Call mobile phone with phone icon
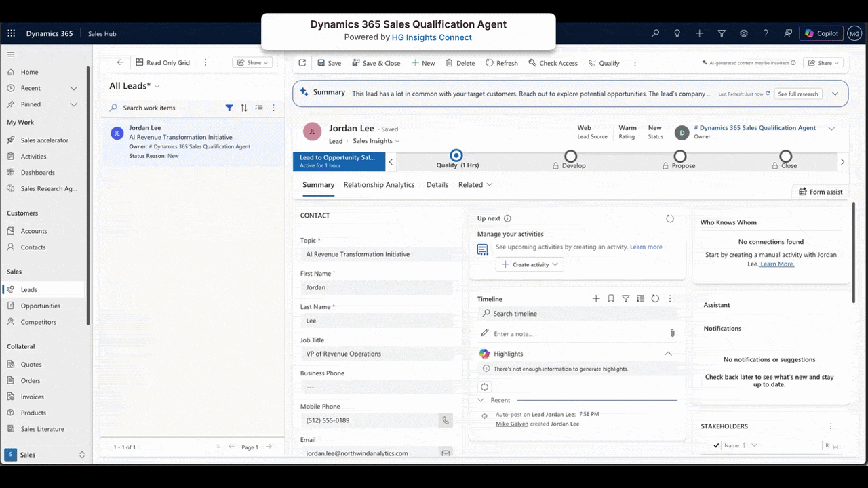This screenshot has width=868, height=488. [446, 420]
